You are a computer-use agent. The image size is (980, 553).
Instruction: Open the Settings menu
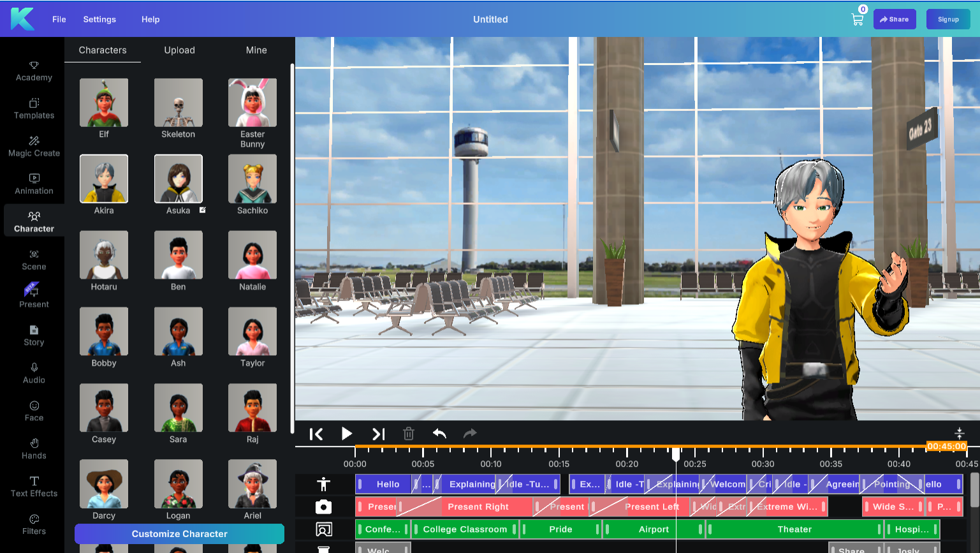(99, 19)
